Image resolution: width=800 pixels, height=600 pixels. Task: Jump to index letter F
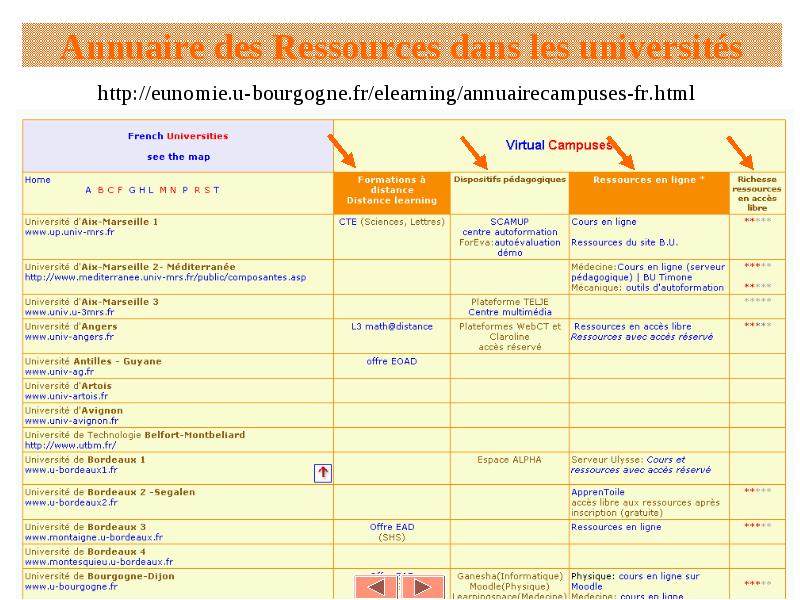pos(120,190)
